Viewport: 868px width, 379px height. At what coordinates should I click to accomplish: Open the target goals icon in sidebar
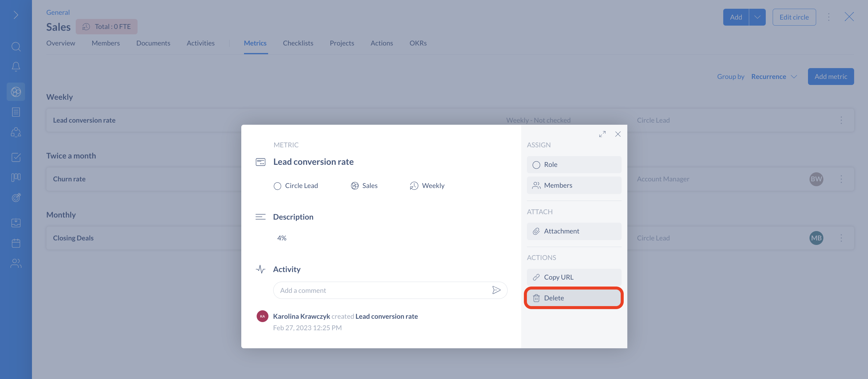[x=16, y=197]
